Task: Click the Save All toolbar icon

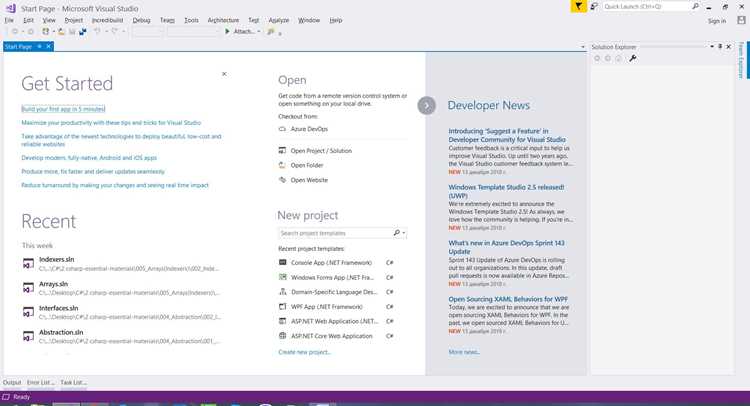Action: coord(83,32)
